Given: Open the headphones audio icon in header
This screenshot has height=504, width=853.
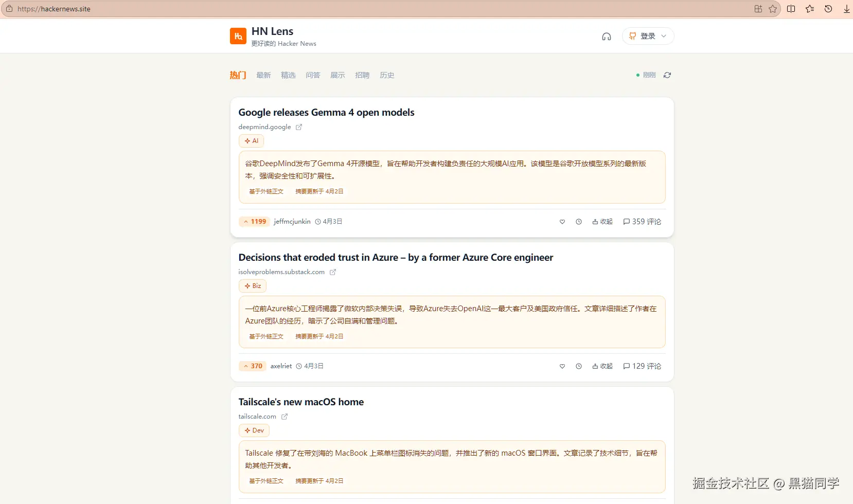Looking at the screenshot, I should (607, 37).
